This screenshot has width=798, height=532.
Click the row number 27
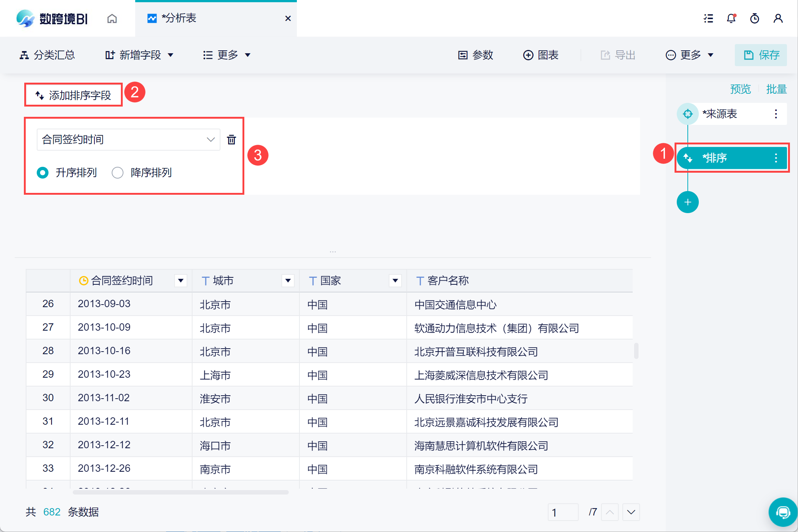pos(48,327)
